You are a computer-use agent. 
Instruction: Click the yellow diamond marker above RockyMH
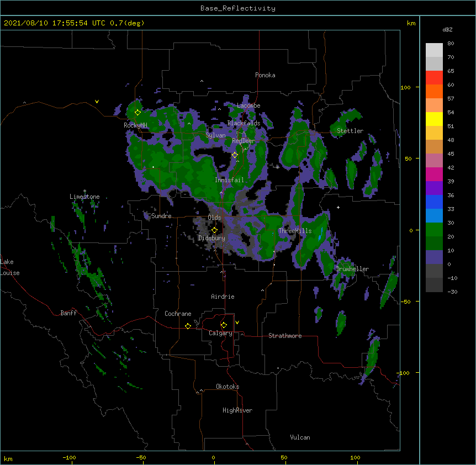point(137,113)
